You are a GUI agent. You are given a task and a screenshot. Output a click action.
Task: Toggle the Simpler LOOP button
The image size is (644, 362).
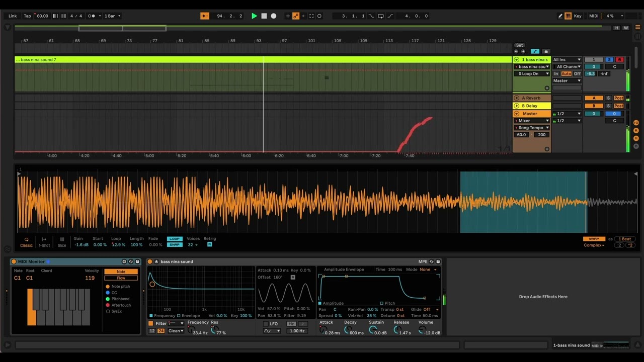pyautogui.click(x=174, y=239)
